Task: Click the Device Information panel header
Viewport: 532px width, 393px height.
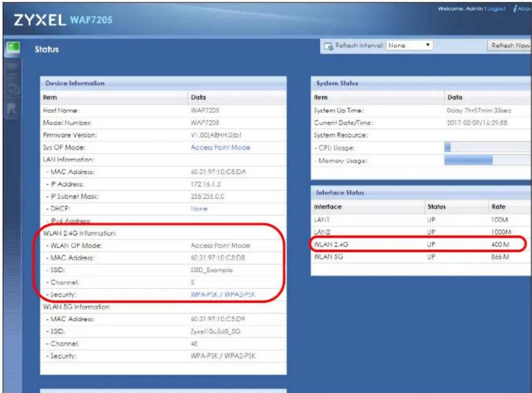Action: click(x=163, y=83)
